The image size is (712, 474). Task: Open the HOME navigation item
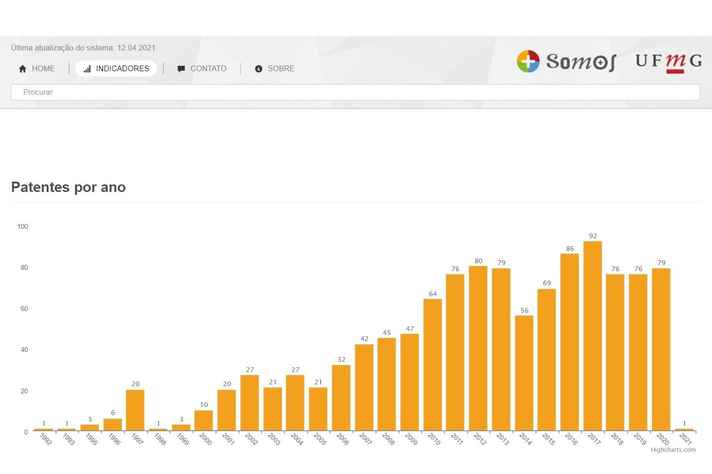pos(37,69)
